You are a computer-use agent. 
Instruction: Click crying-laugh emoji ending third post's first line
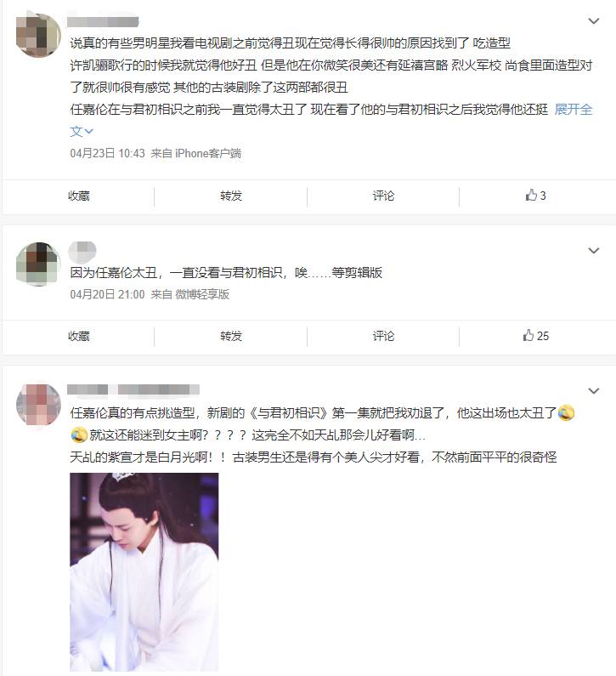[566, 413]
